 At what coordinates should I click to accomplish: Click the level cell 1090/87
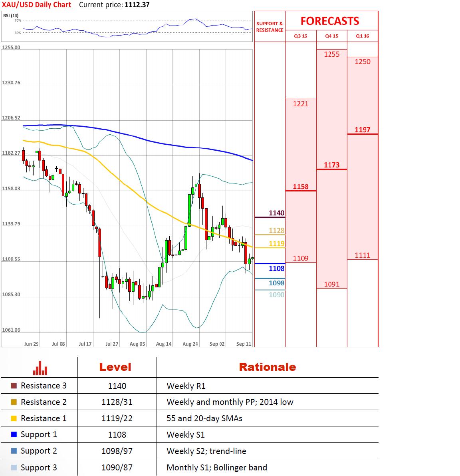117,468
